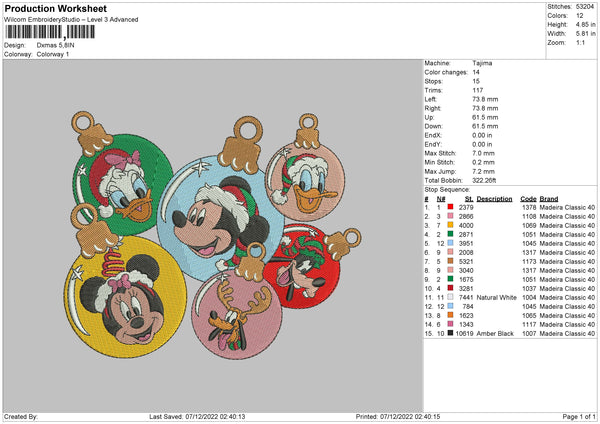
Task: Click the black swatch in the Amber Black row
Action: 450,333
